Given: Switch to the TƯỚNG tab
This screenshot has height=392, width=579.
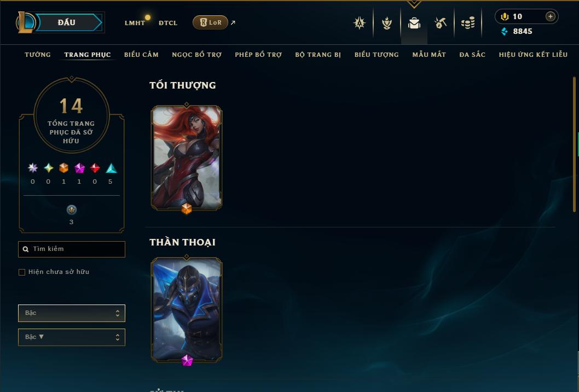Looking at the screenshot, I should coord(38,55).
